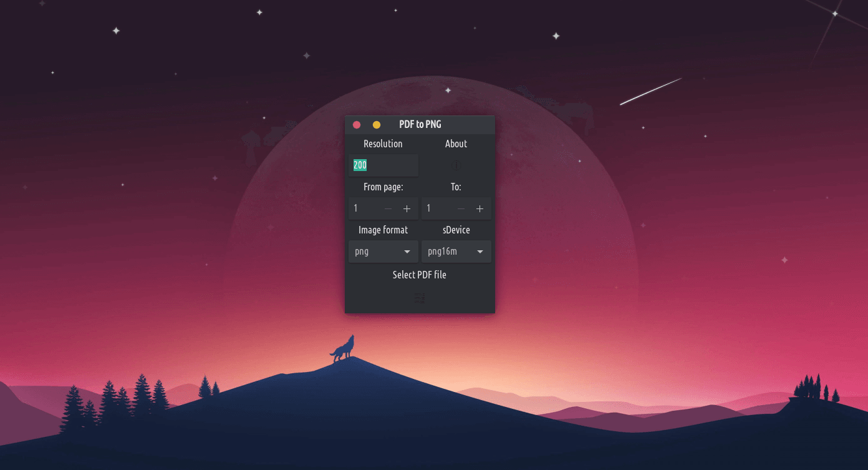Decrease the From page value with minus
This screenshot has width=868, height=470.
tap(388, 208)
